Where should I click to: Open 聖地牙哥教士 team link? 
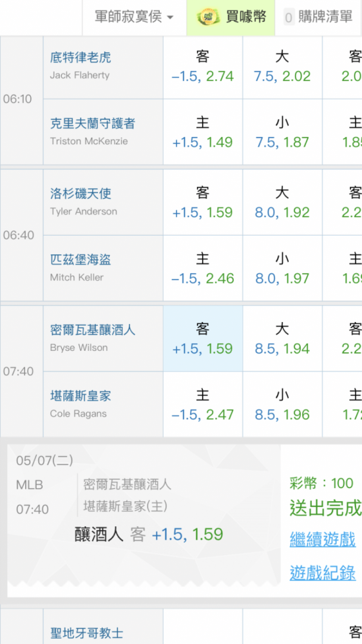pos(87,633)
